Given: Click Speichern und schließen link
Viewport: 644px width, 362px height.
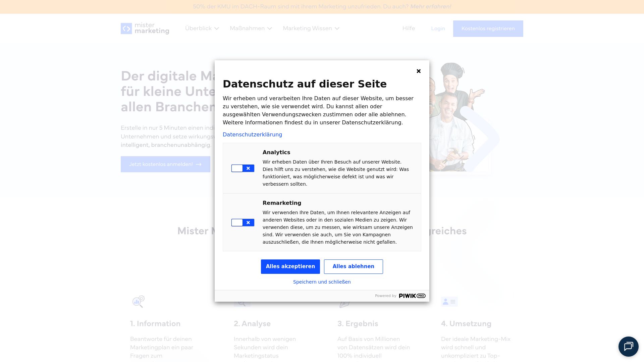Looking at the screenshot, I should [x=322, y=282].
